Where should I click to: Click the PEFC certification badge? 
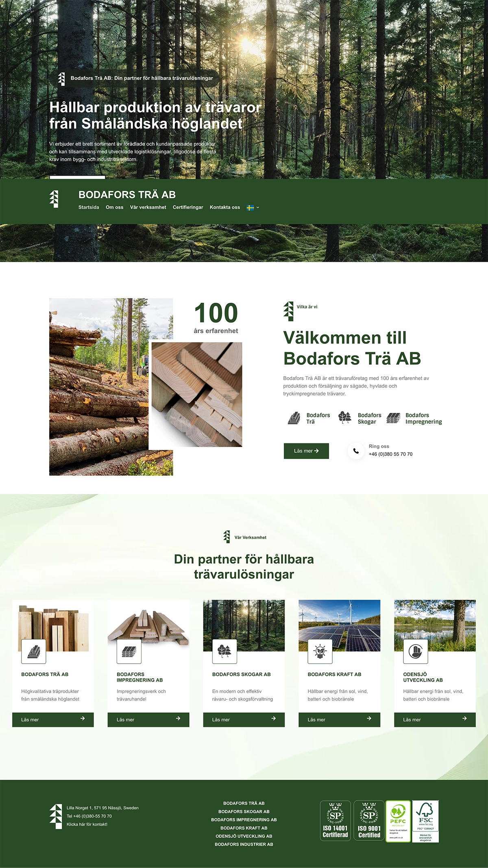(398, 821)
